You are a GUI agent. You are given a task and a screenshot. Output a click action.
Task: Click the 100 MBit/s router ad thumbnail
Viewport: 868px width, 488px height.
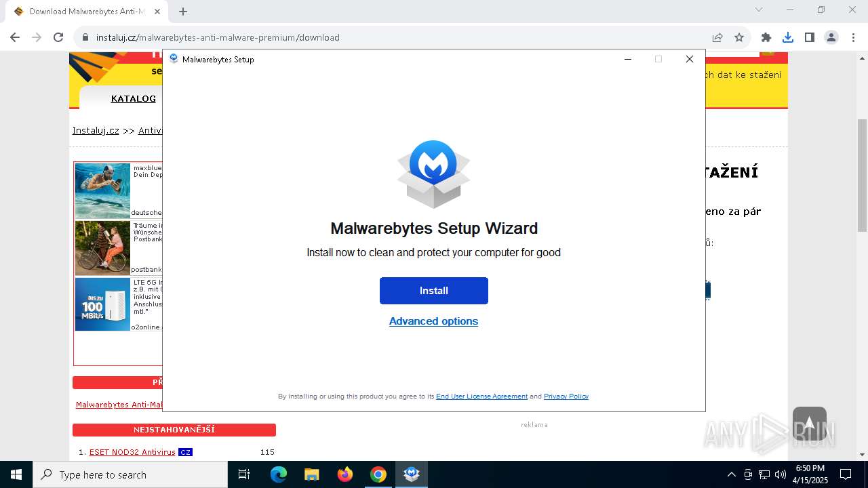coord(102,304)
